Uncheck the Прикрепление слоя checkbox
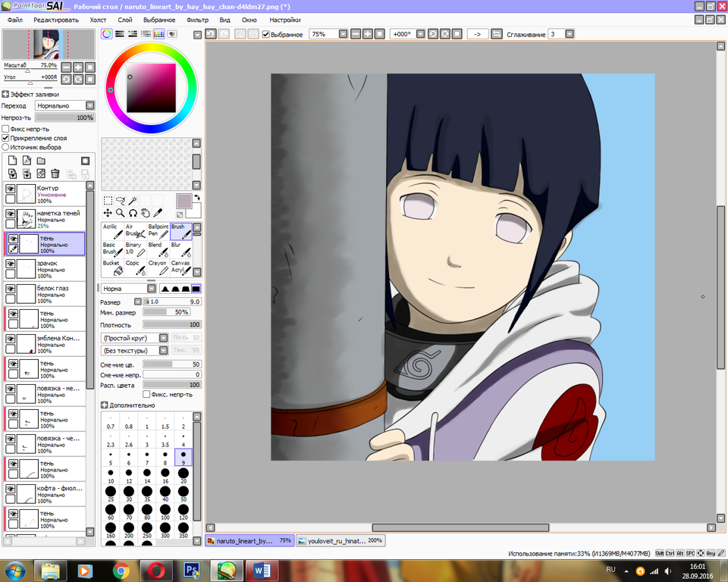 point(5,139)
